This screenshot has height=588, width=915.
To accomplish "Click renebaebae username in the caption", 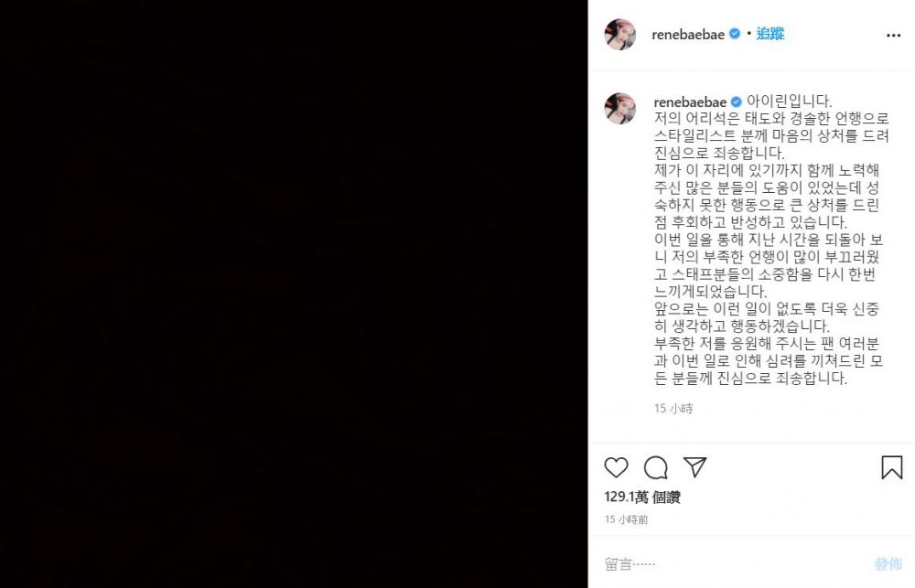I will (690, 102).
